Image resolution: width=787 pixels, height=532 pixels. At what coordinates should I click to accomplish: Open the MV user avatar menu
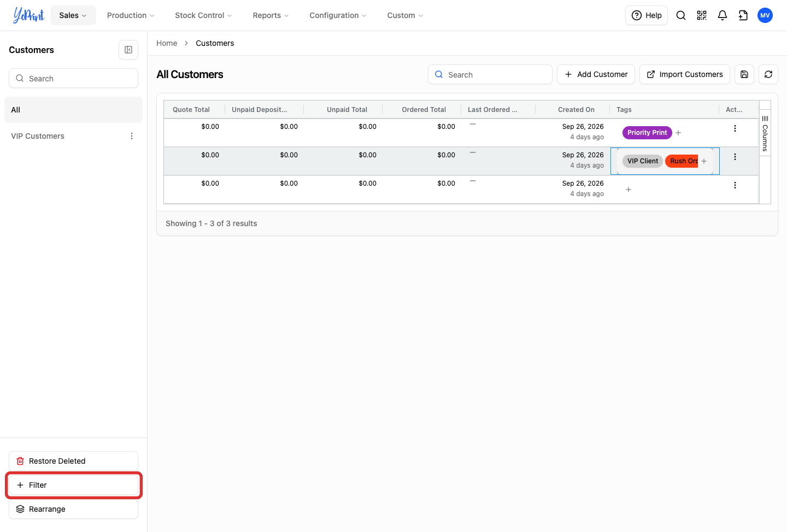coord(765,15)
